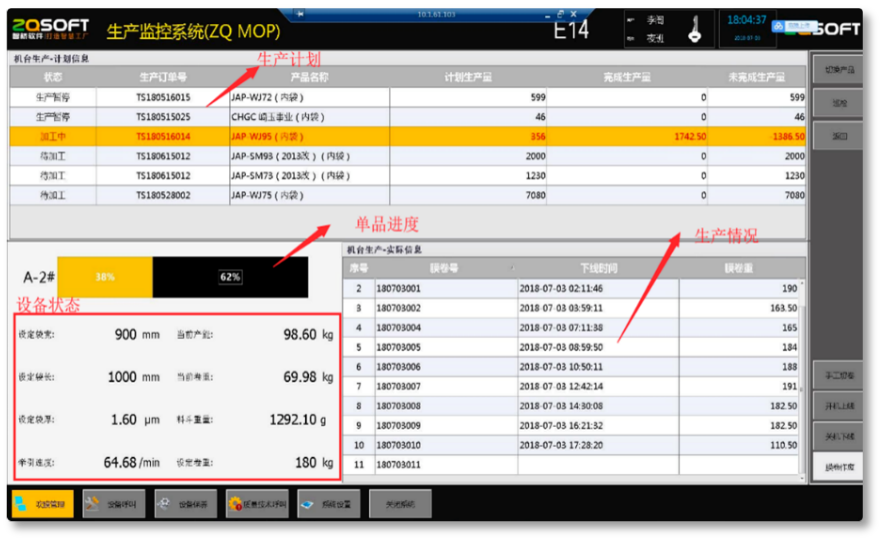This screenshot has height=540, width=883.
Task: Click the 手工切卷 side button
Action: click(x=836, y=376)
